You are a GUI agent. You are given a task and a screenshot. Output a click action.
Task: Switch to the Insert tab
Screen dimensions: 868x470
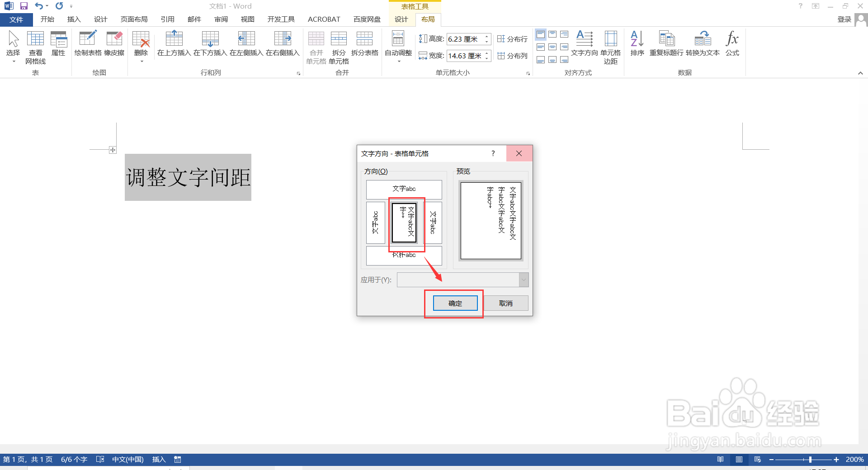tap(74, 19)
